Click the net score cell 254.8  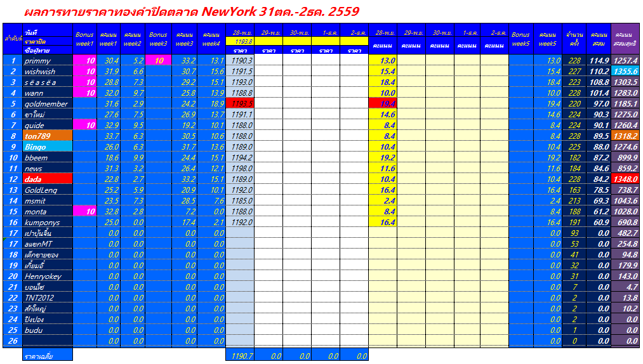coord(625,244)
